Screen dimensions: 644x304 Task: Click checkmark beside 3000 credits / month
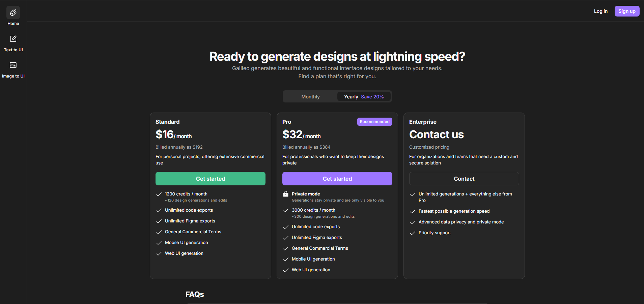click(x=286, y=211)
